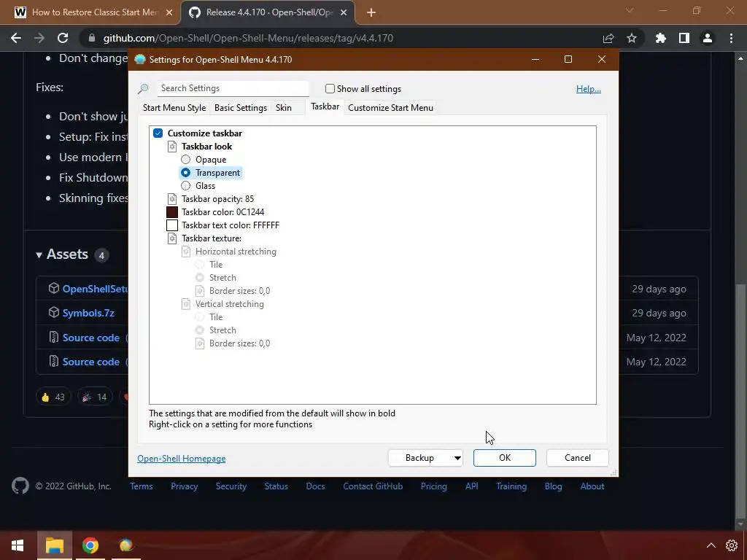Screen dimensions: 747x560
Task: Open the Pricing link in the GitHub footer
Action: point(433,486)
